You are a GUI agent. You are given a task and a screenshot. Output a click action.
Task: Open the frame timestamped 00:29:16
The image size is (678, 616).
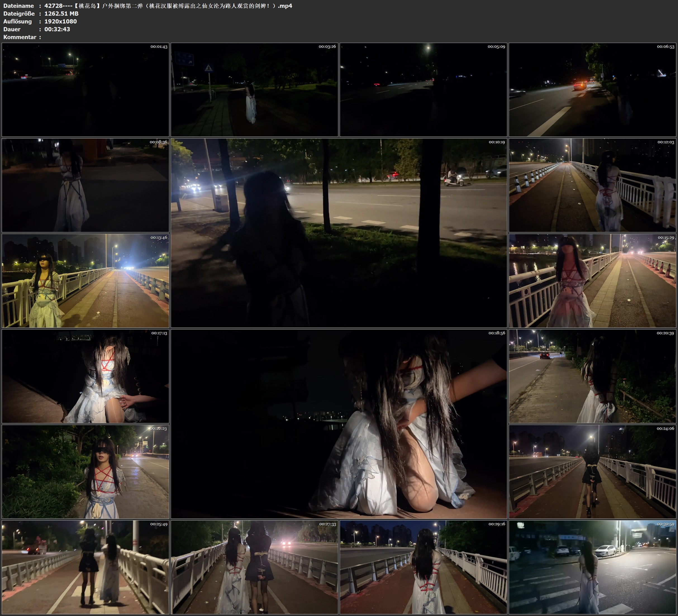click(424, 567)
